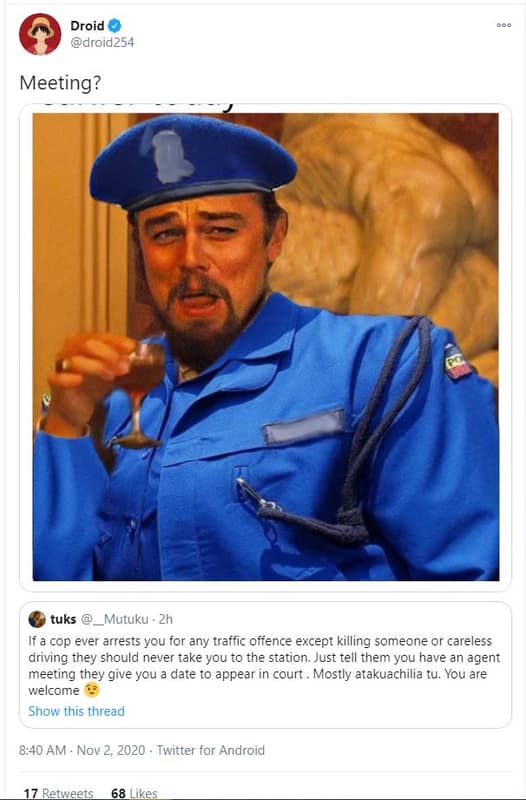Click the tuks avatar in quoted tweet
The width and height of the screenshot is (526, 800).
(37, 619)
